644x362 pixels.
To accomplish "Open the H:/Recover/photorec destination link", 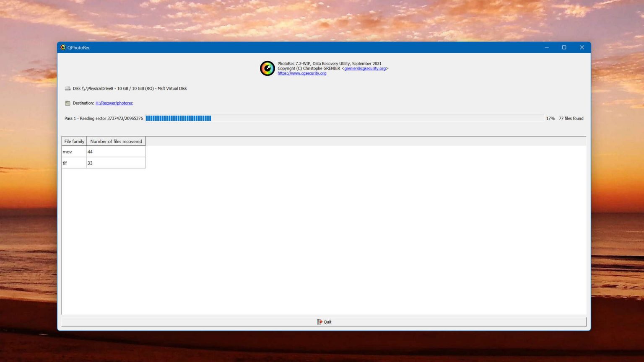I will tap(114, 103).
